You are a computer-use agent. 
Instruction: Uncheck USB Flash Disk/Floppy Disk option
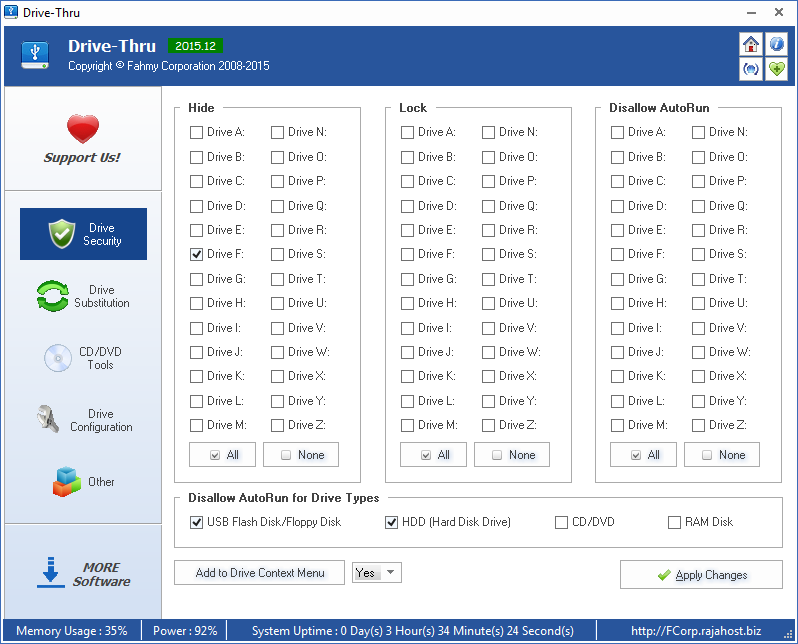[196, 522]
